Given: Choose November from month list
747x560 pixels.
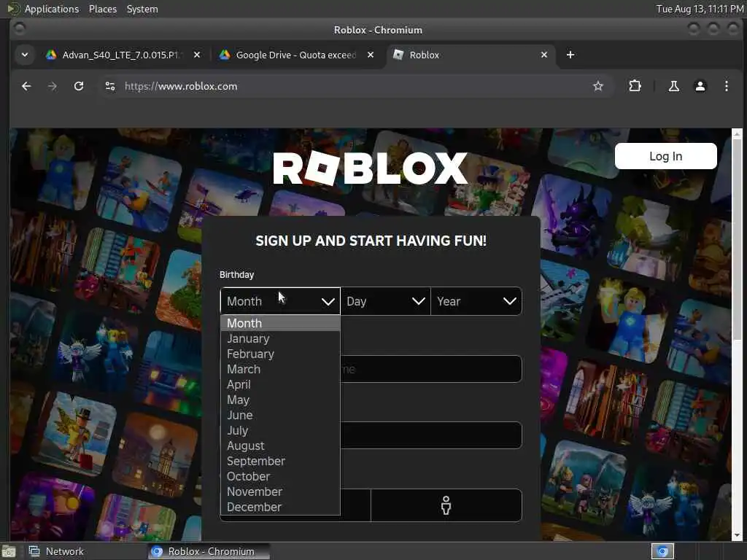Looking at the screenshot, I should (280, 491).
